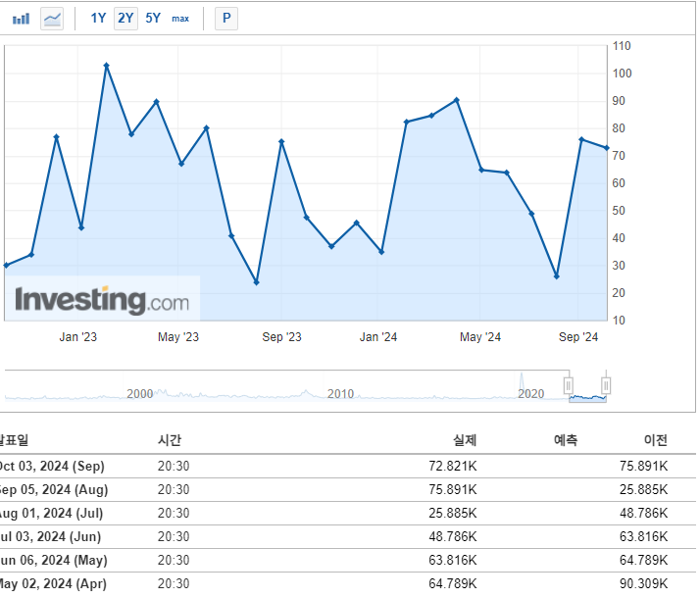Click the 시간 column header

(x=170, y=441)
